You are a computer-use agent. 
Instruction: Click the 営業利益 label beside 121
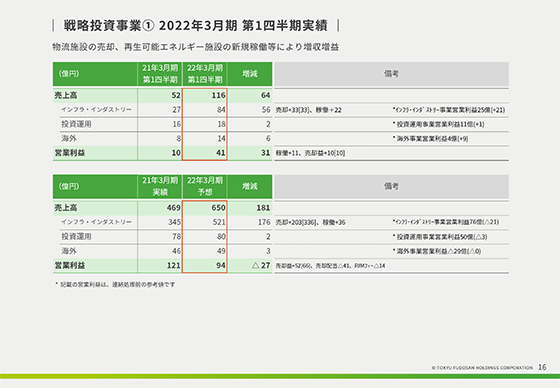pyautogui.click(x=70, y=265)
